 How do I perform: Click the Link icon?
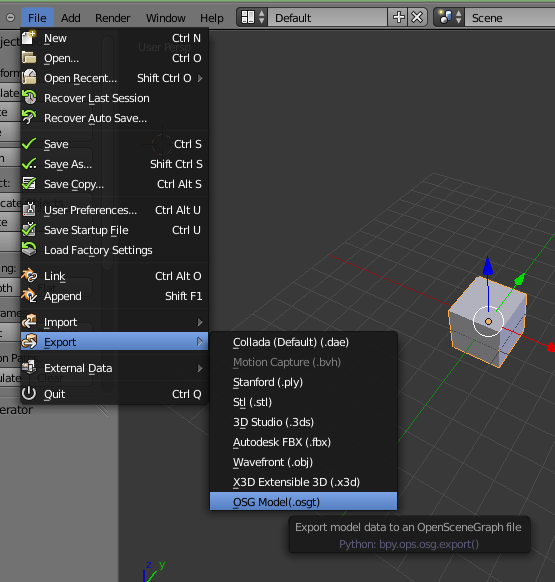tap(29, 276)
